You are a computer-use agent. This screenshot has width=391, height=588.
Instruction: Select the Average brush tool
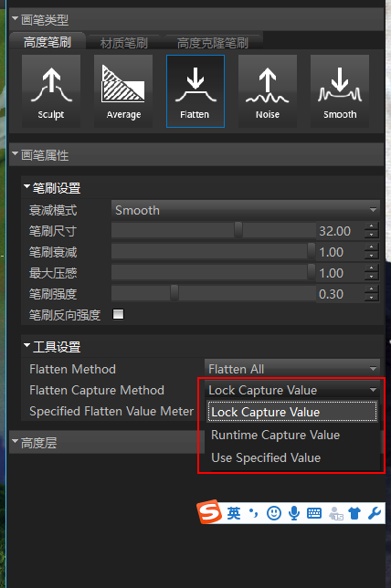(123, 91)
